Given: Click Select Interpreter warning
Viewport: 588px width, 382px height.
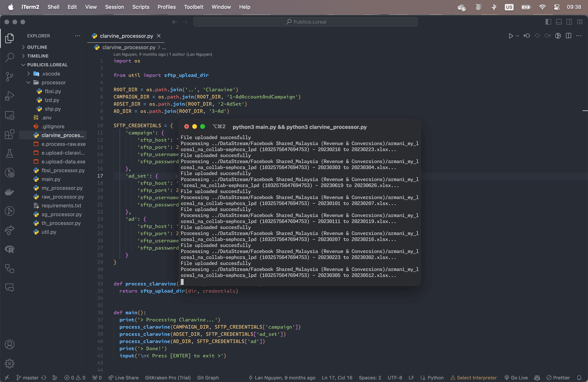Looking at the screenshot, I should (x=473, y=378).
